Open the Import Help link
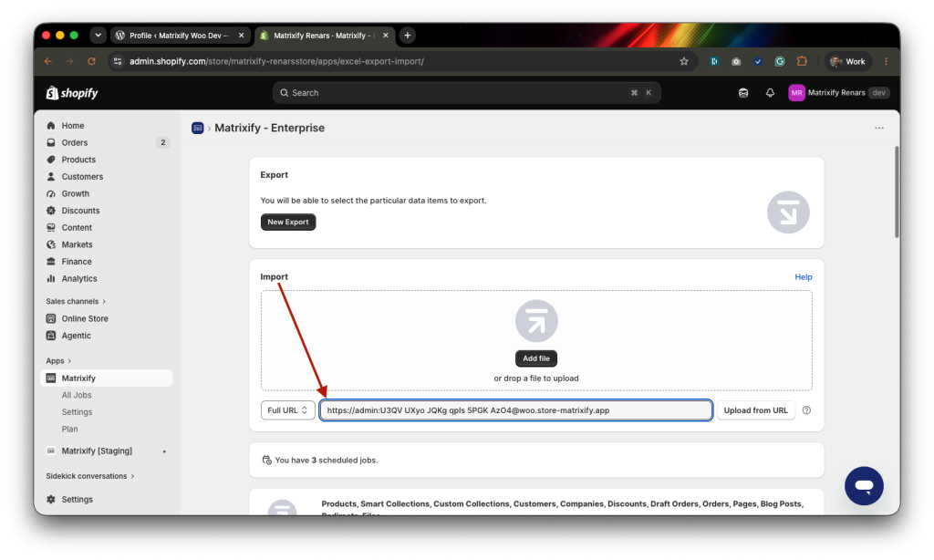The width and height of the screenshot is (934, 560). [x=803, y=277]
